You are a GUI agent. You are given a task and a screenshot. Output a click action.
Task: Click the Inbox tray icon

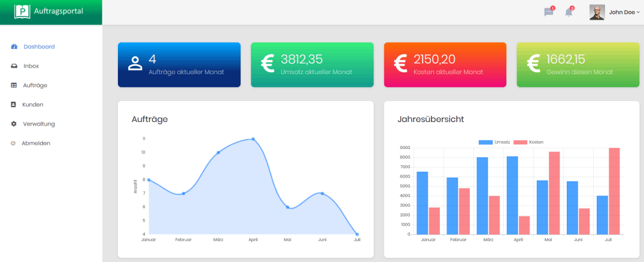click(x=14, y=66)
